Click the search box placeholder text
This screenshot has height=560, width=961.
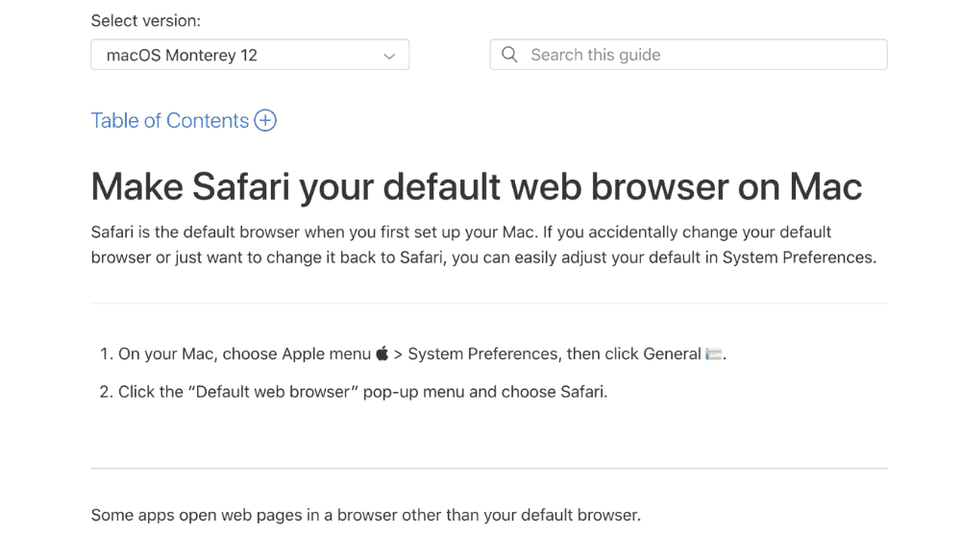[594, 55]
